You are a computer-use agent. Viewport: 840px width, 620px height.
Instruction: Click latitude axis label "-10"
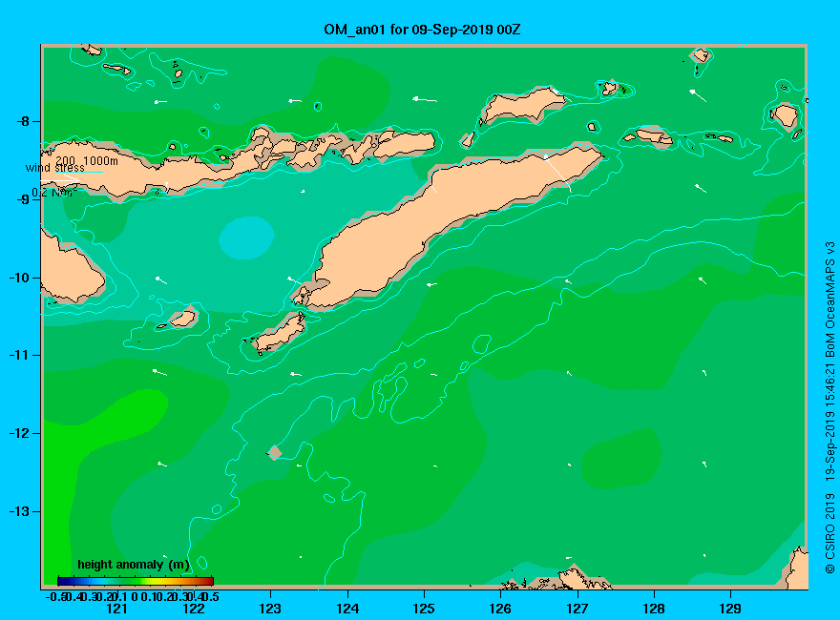click(x=20, y=278)
